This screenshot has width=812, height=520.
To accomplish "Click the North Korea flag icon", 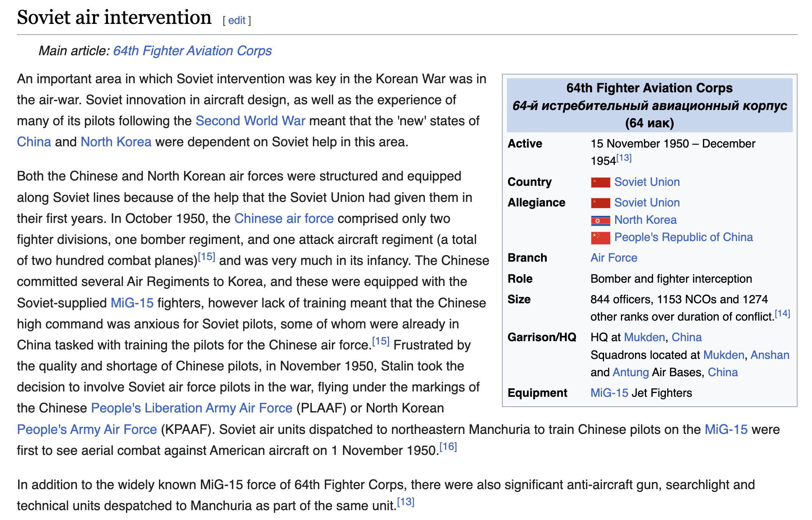I will tap(600, 220).
